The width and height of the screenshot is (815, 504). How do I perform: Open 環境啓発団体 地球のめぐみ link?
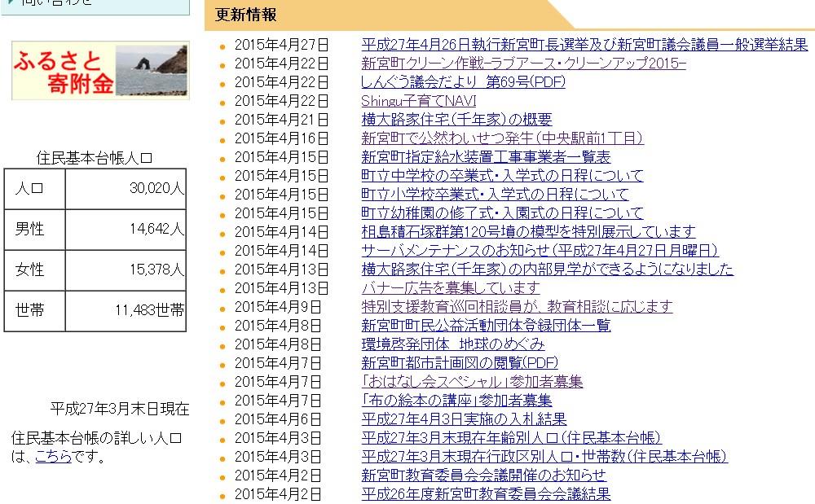coord(452,344)
